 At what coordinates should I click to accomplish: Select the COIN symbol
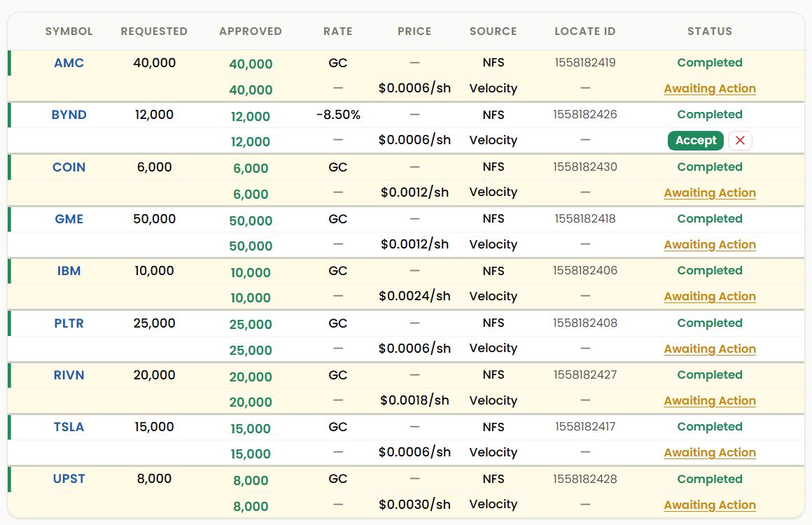click(69, 167)
